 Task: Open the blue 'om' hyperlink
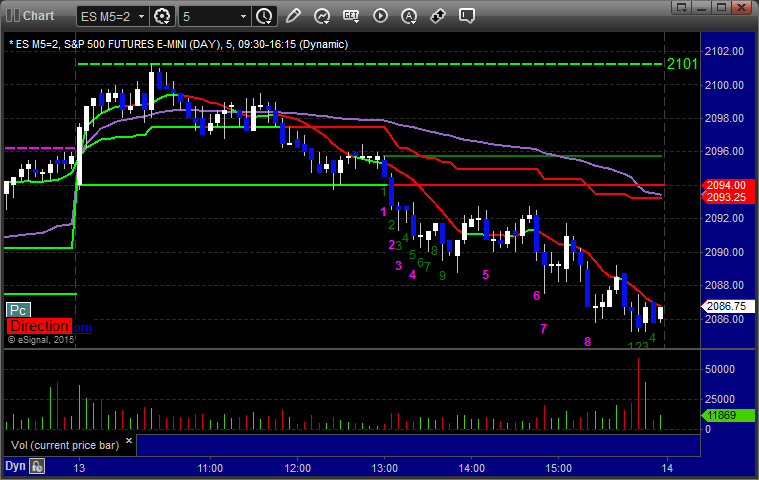point(82,328)
